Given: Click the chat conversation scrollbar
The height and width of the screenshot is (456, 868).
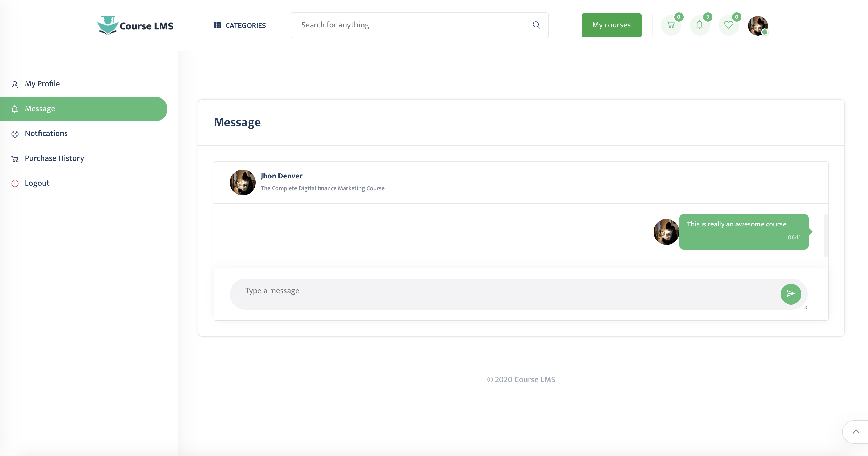Looking at the screenshot, I should (x=826, y=235).
